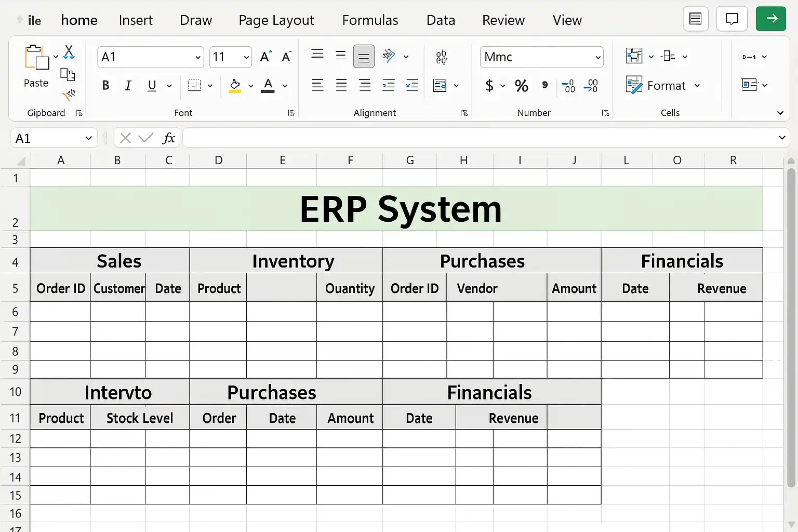The image size is (798, 532).
Task: Open the comments button at top right
Action: click(731, 19)
